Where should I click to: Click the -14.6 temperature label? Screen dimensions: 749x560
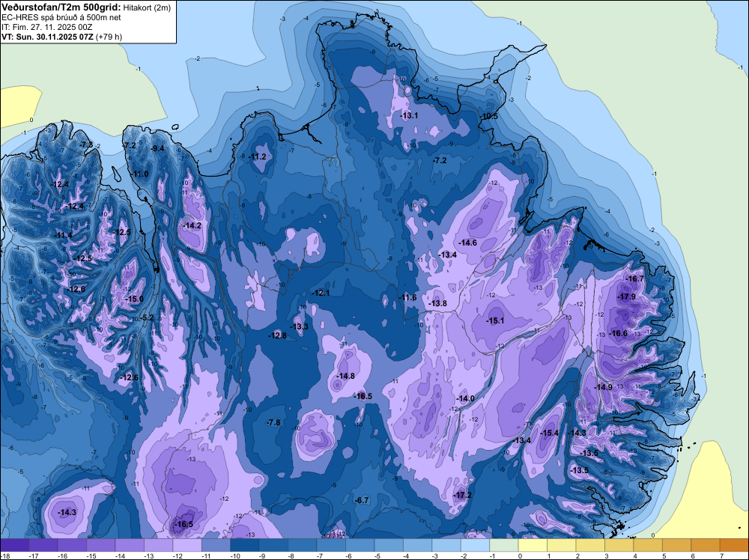point(467,243)
